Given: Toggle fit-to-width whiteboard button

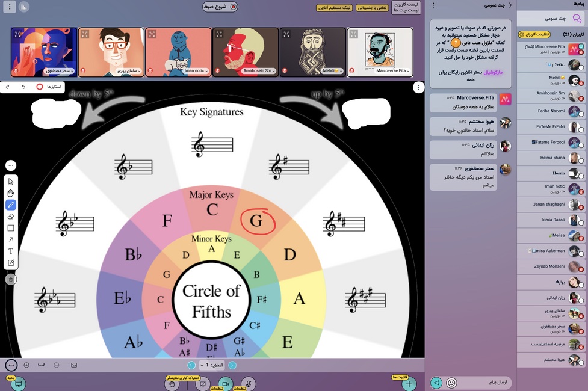Looking at the screenshot, I should (x=11, y=365).
